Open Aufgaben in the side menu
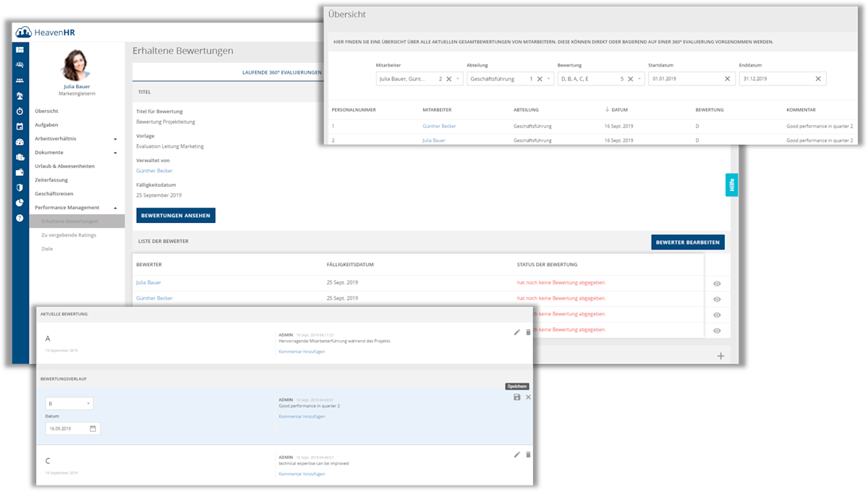The width and height of the screenshot is (868, 492). (46, 124)
